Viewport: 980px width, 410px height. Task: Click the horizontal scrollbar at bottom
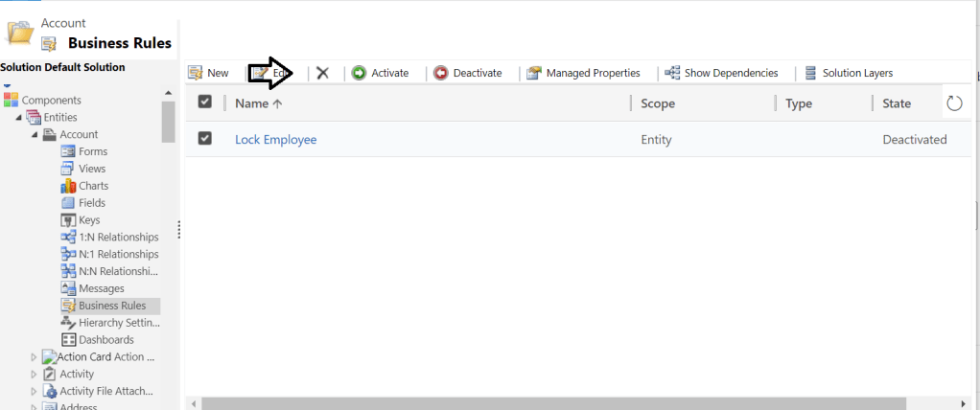(575, 403)
